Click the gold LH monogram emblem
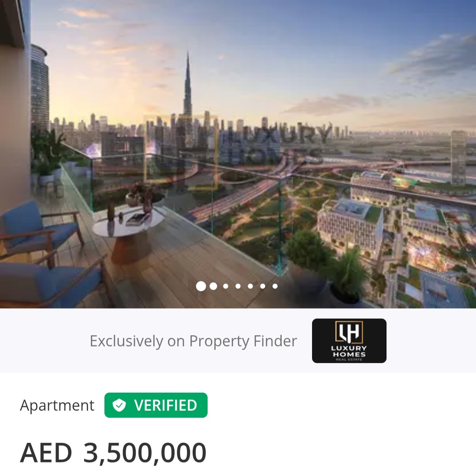476x476 pixels. [349, 331]
